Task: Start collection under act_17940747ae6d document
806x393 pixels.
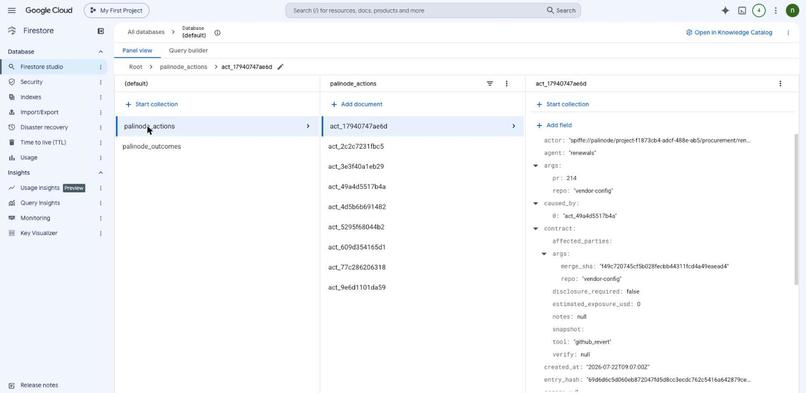Action: click(x=563, y=104)
